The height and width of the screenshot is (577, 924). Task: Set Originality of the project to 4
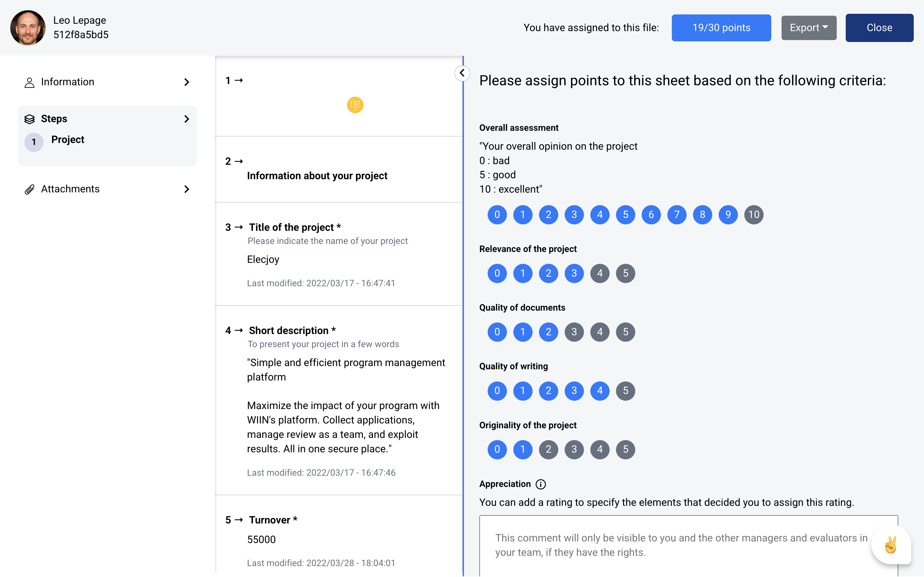click(x=600, y=449)
